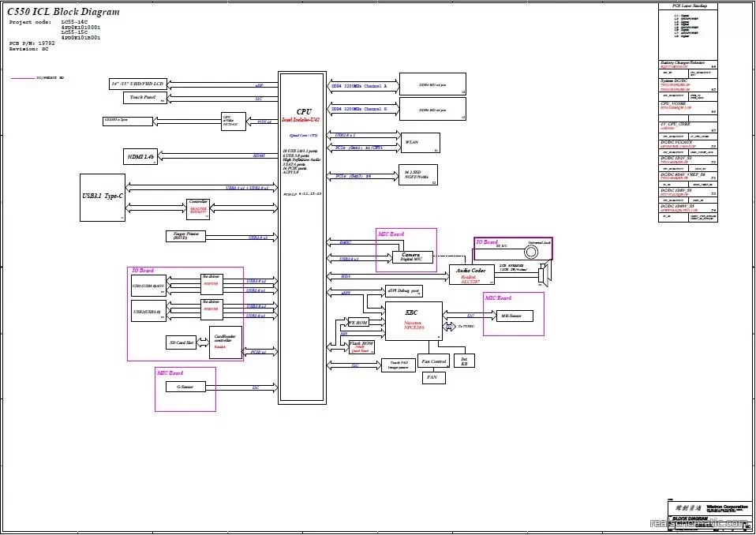Click the DDR4 3200MHz Channel B label
The width and height of the screenshot is (756, 535).
point(359,109)
